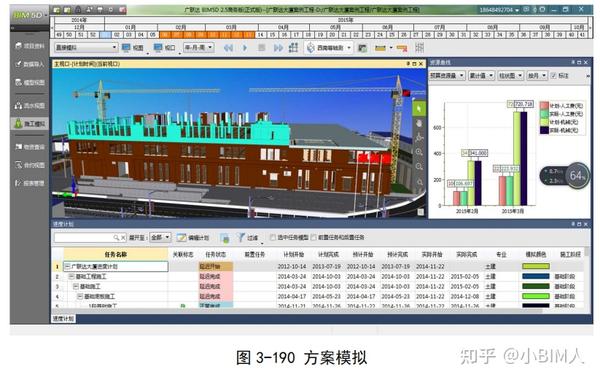Open the 西南等轴测 view orientation dropdown
Image resolution: width=600 pixels, height=380 pixels.
329,48
